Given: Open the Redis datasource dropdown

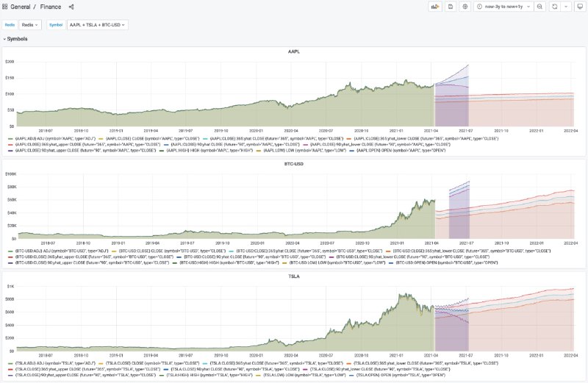Looking at the screenshot, I should click(29, 25).
